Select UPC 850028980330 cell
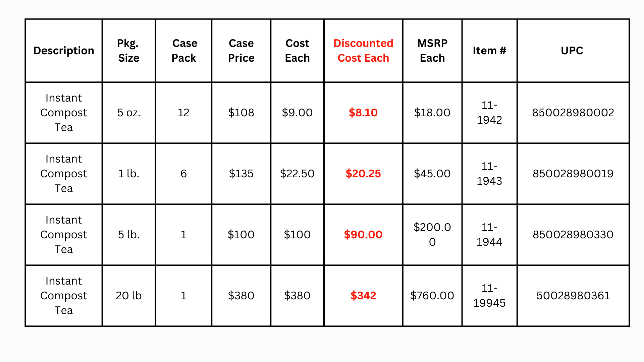Viewport: 644px width, 362px height. pyautogui.click(x=573, y=235)
